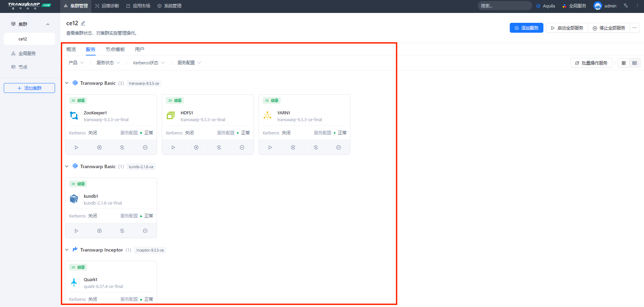Image resolution: width=644 pixels, height=307 pixels.
Task: Click the HDFS1 service logo
Action: pyautogui.click(x=171, y=116)
